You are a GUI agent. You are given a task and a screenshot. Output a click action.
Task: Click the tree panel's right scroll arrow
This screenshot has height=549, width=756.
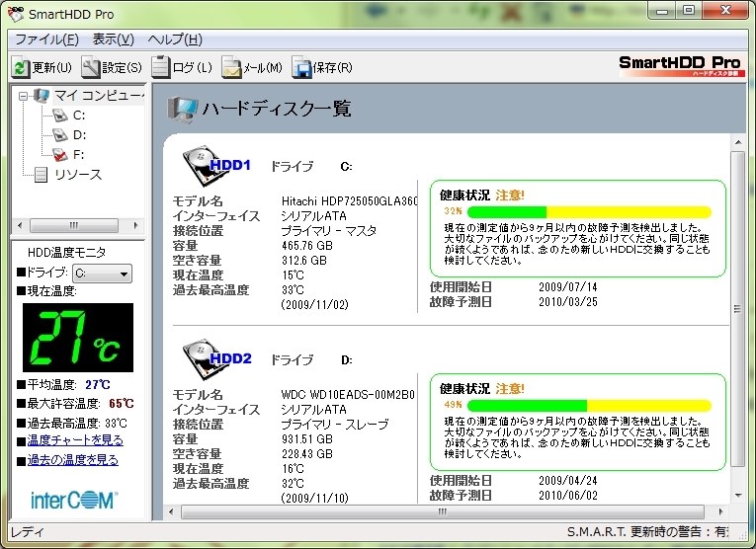pyautogui.click(x=136, y=225)
